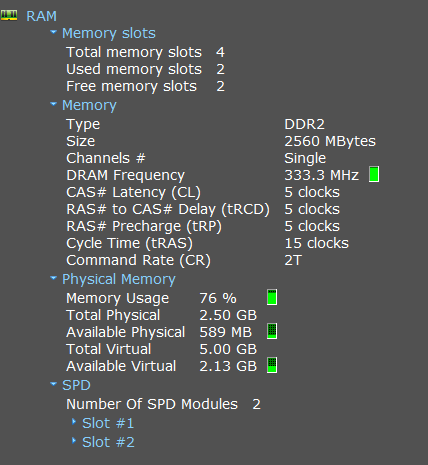Click the DRAM Frequency graph indicator icon
The width and height of the screenshot is (428, 465).
pyautogui.click(x=374, y=175)
